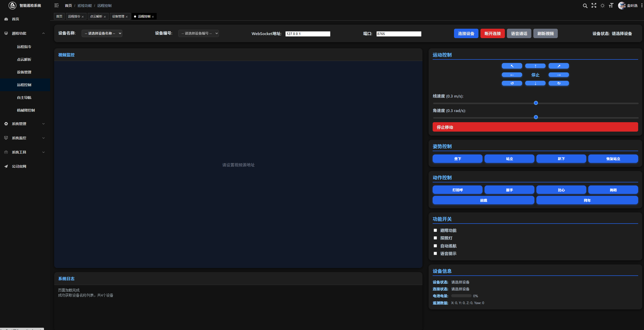Switch to the 设备管理 tab
The width and height of the screenshot is (644, 330).
(x=118, y=17)
